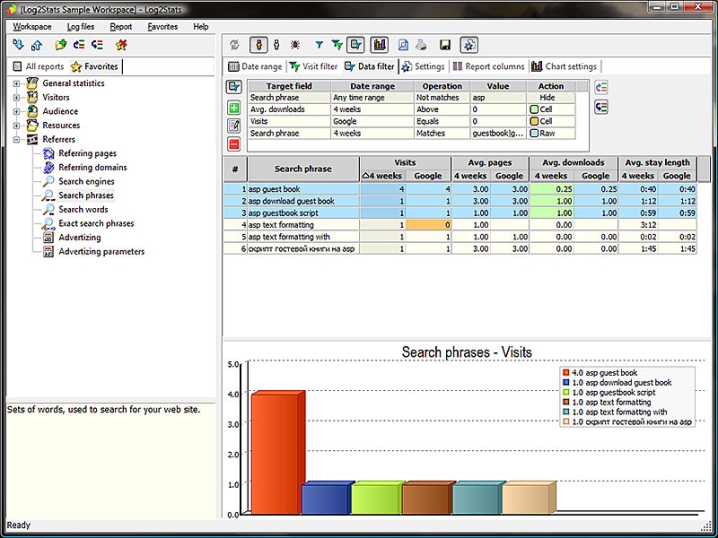Switch to the Chart settings tab
The image size is (718, 538).
[x=565, y=67]
